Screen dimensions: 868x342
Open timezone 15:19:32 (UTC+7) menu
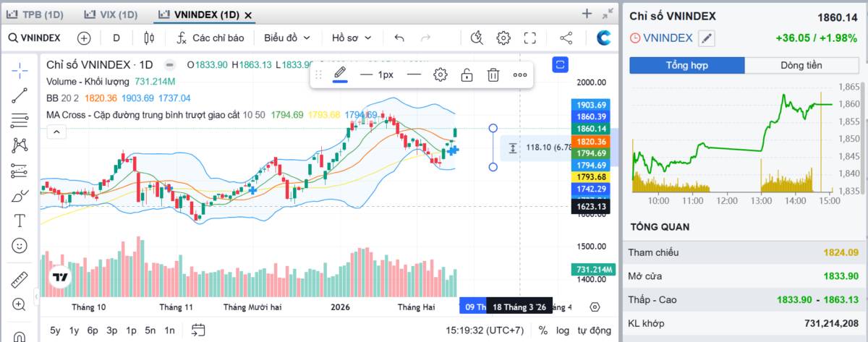485,330
